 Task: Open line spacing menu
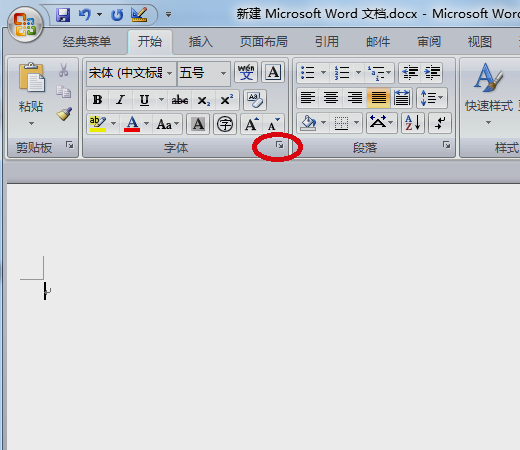pos(431,98)
